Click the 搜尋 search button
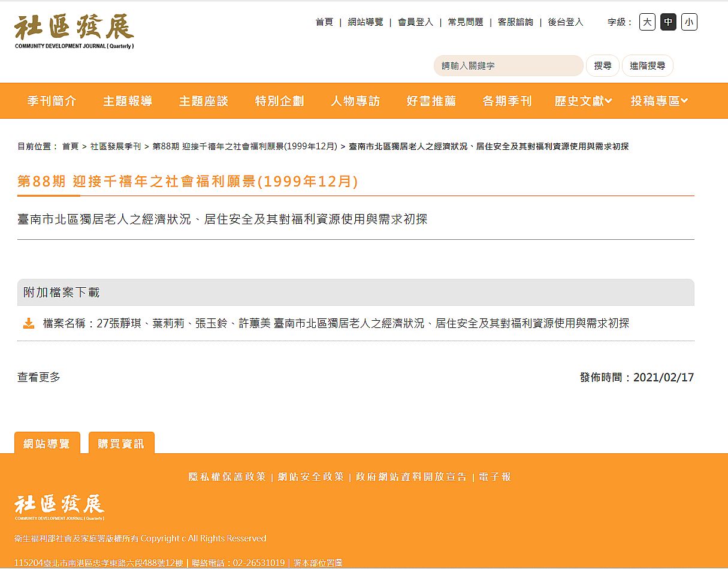 coord(602,66)
